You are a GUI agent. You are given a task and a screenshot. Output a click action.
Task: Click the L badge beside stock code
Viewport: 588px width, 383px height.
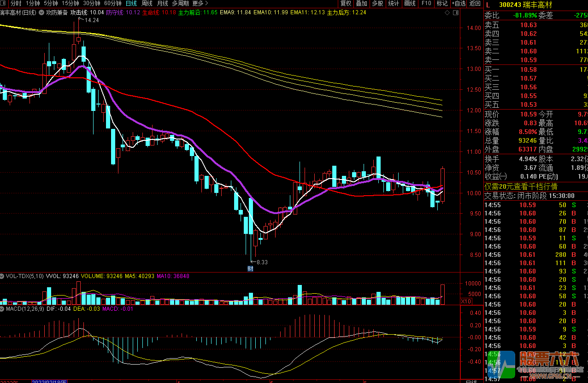click(x=488, y=5)
